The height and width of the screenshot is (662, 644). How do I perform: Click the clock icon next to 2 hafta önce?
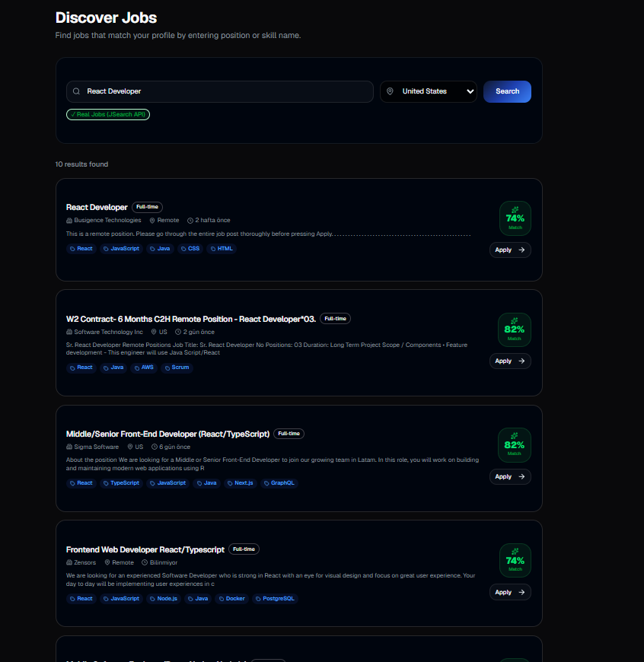[190, 221]
